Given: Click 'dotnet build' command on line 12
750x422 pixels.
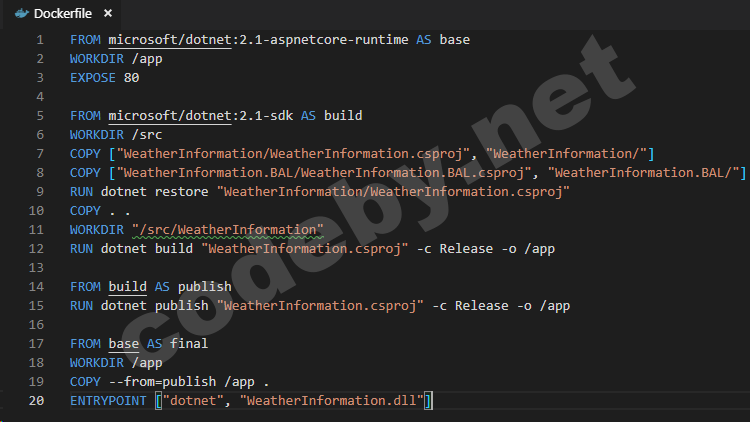Looking at the screenshot, I should click(147, 249).
